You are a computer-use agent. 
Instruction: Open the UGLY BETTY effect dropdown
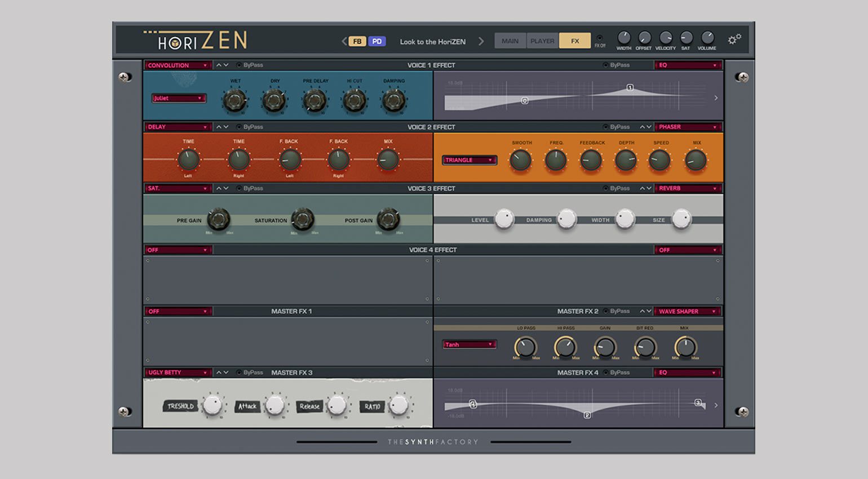pyautogui.click(x=178, y=372)
